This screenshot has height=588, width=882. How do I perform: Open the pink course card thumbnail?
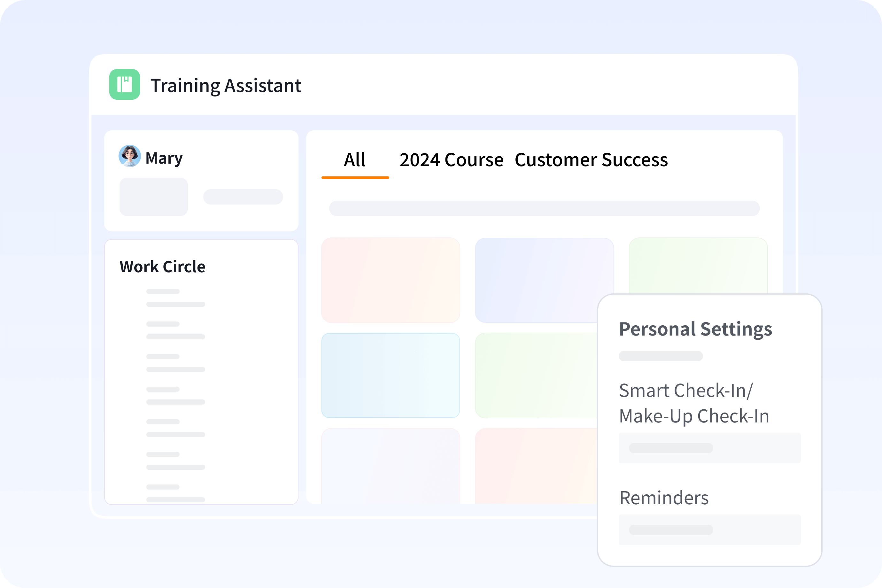pos(391,280)
